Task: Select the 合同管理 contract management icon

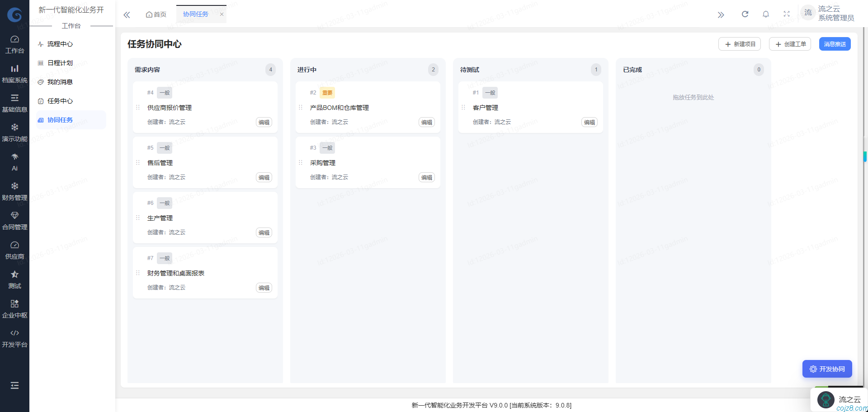Action: [x=14, y=219]
